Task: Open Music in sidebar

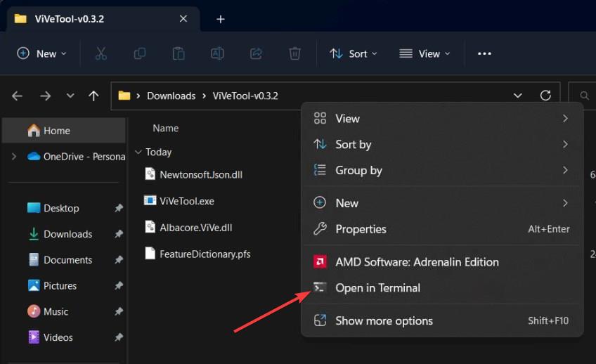Action: (x=56, y=311)
